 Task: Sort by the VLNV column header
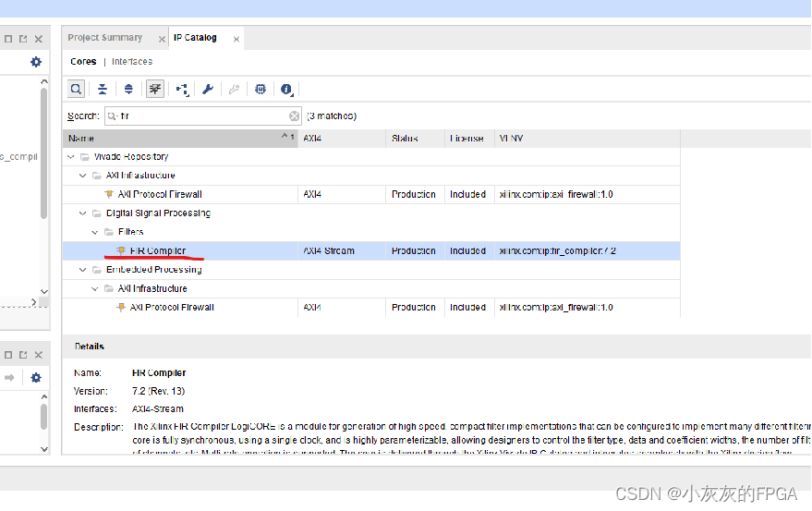[x=588, y=139]
